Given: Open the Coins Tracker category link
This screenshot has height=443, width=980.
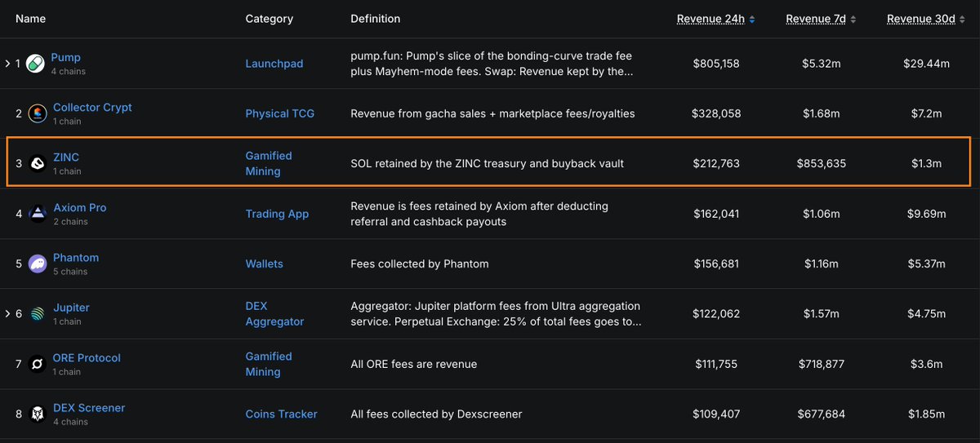Looking at the screenshot, I should click(x=282, y=414).
